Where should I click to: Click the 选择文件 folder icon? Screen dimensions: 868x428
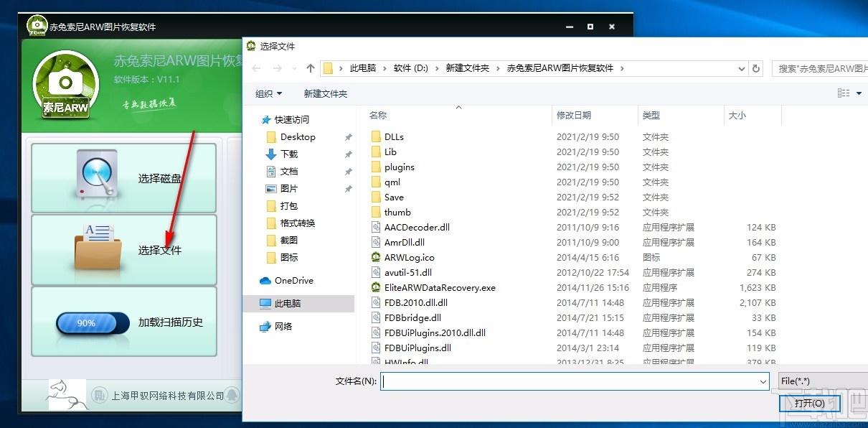[97, 248]
